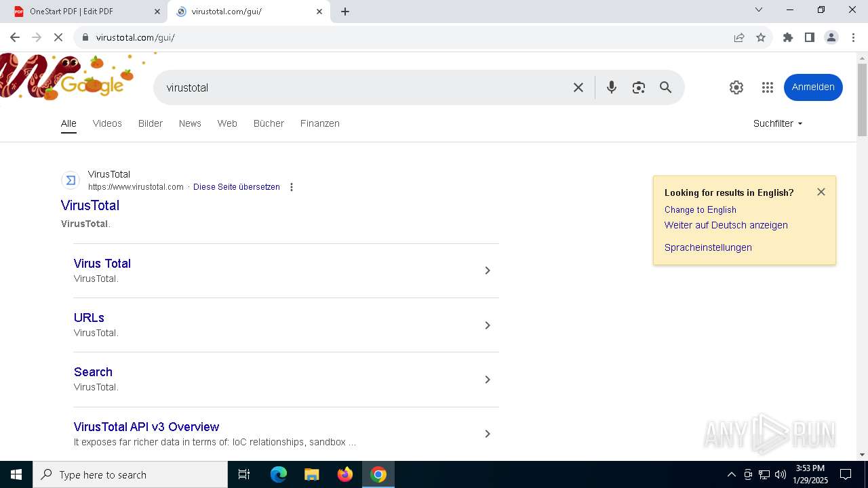The height and width of the screenshot is (488, 868).
Task: Open the Search sitelink
Action: tap(93, 372)
